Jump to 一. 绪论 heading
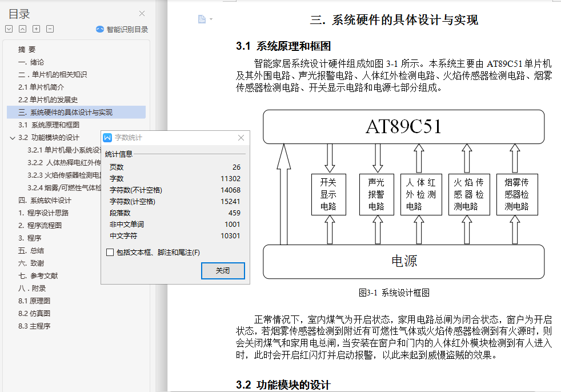This screenshot has width=561, height=392. click(x=31, y=62)
